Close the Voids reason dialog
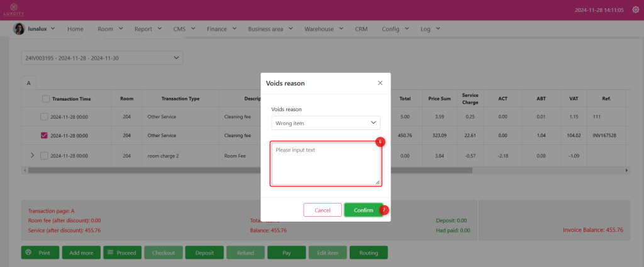Image resolution: width=644 pixels, height=267 pixels. coord(380,83)
